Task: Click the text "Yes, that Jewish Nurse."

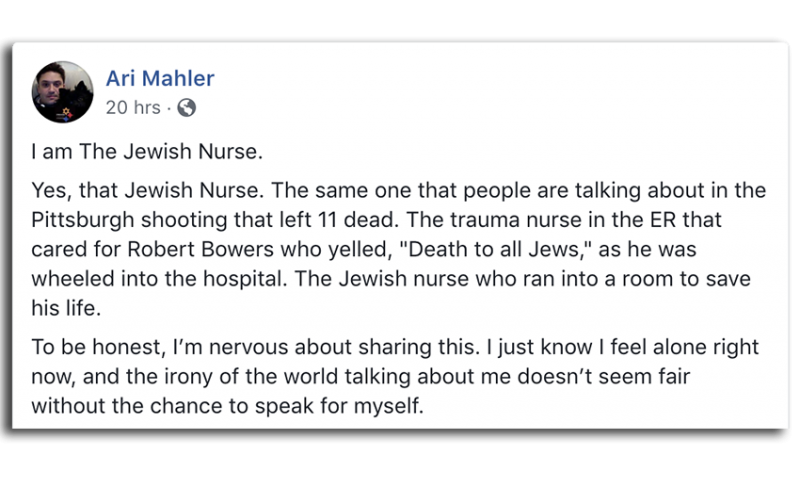Action: 148,190
